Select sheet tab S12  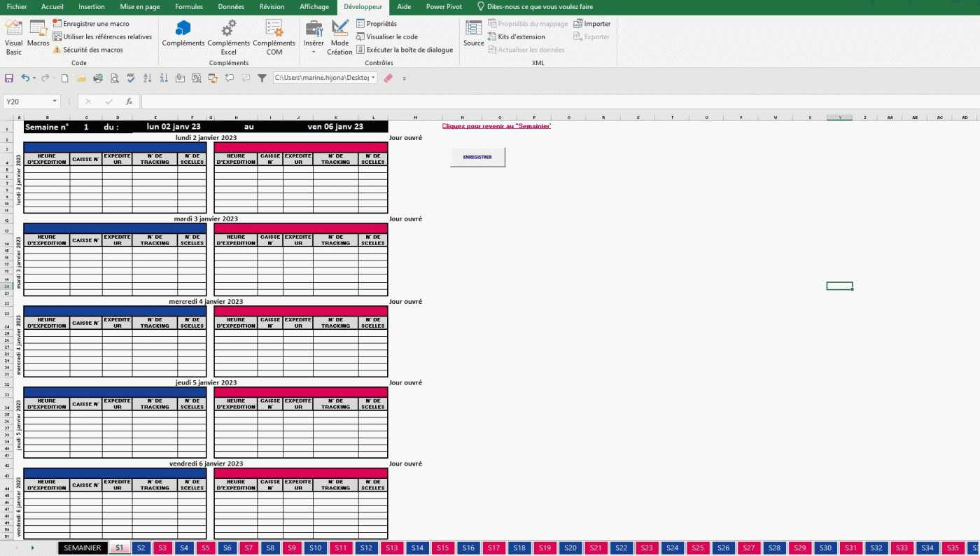click(x=365, y=548)
